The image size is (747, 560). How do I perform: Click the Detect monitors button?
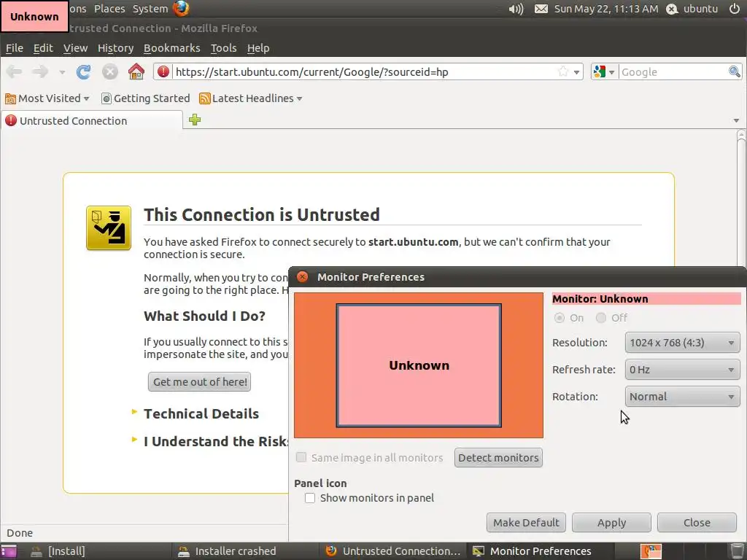(498, 458)
